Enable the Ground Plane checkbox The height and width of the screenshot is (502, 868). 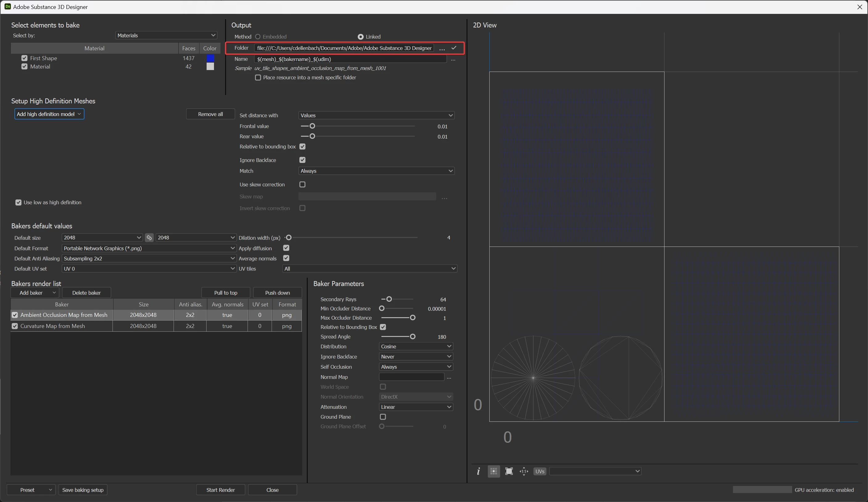point(383,417)
